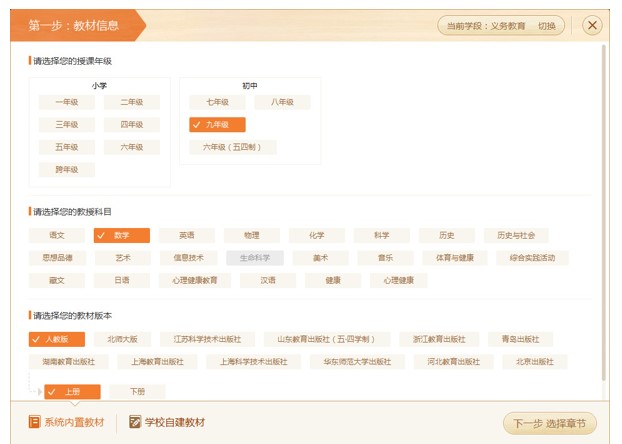Select 思想品德 subject
This screenshot has height=444, width=622.
click(x=57, y=258)
